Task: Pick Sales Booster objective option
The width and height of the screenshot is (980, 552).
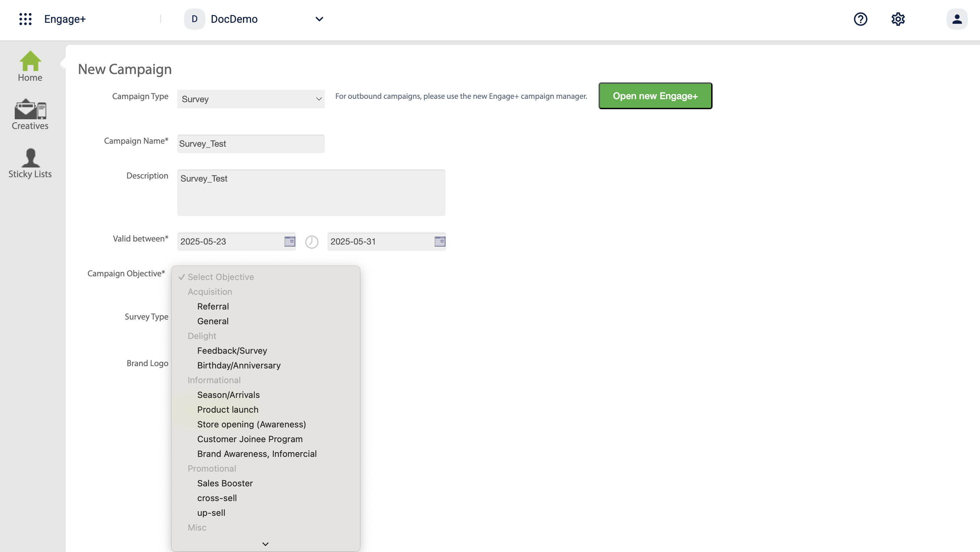Action: pos(225,483)
